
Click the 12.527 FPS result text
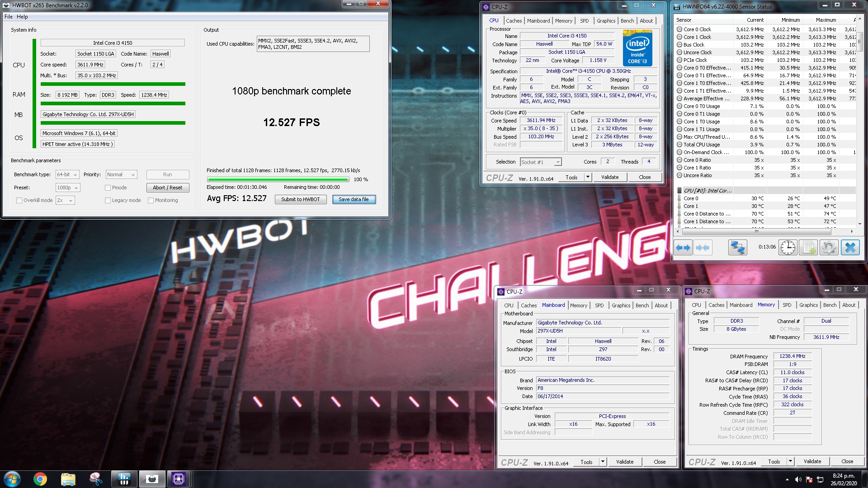point(292,122)
